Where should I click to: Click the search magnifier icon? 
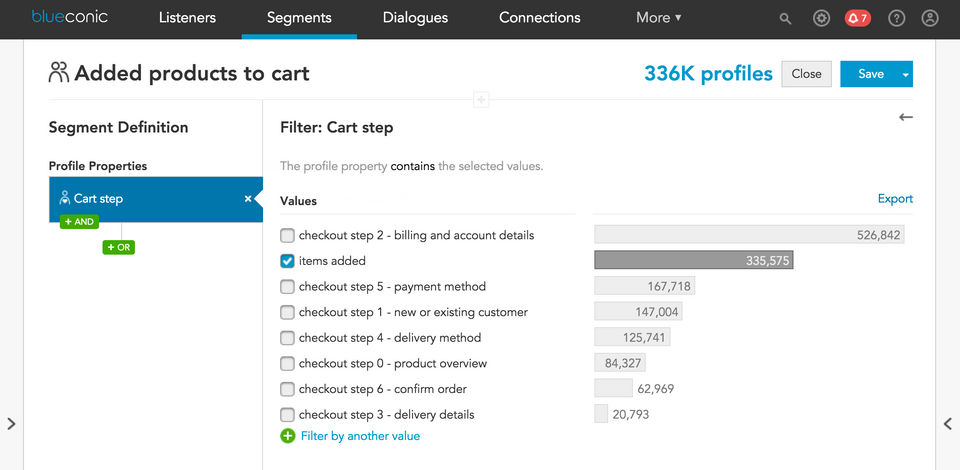click(786, 18)
